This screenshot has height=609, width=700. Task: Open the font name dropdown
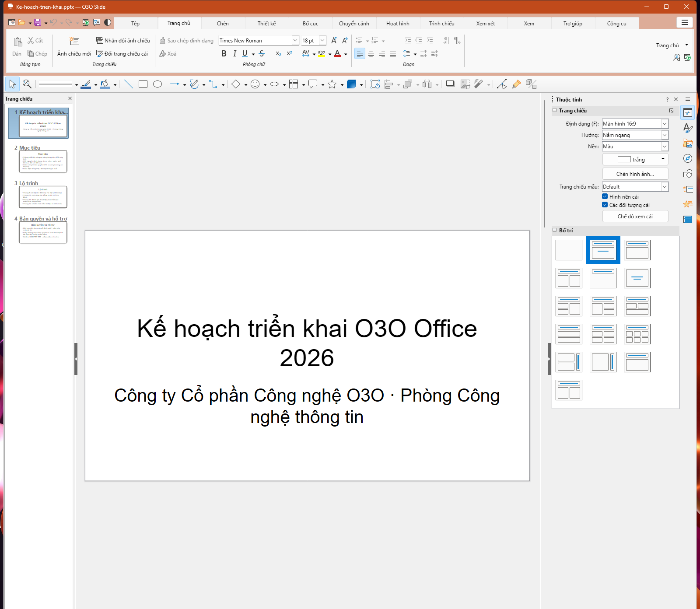point(295,40)
